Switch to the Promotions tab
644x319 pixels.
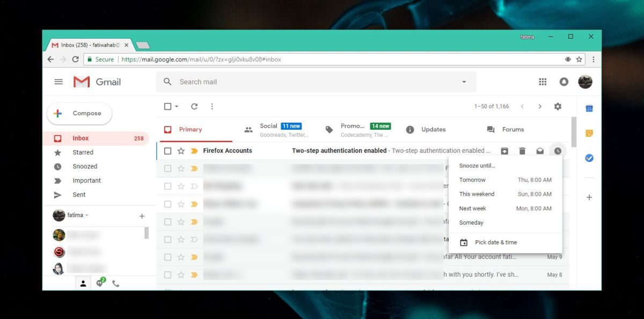click(x=358, y=130)
